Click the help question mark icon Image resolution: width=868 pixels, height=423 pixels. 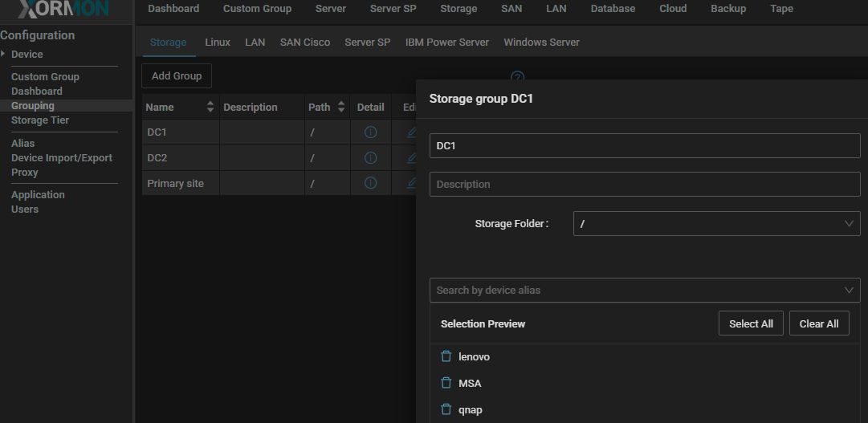click(x=518, y=76)
